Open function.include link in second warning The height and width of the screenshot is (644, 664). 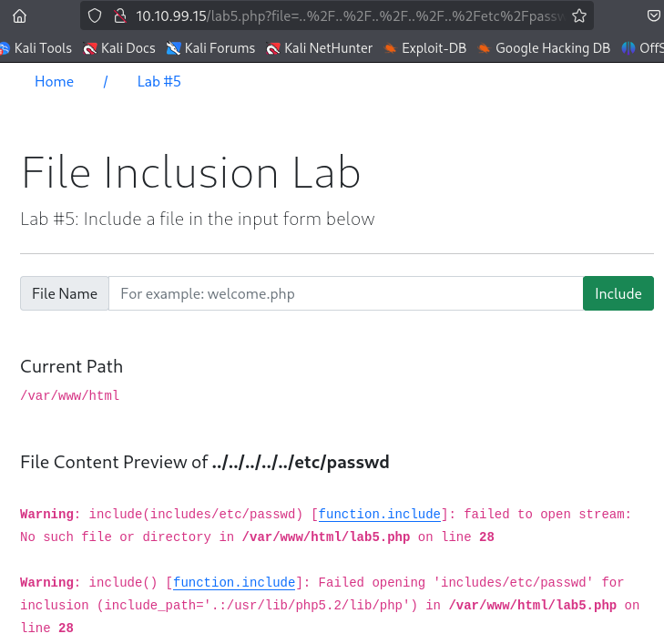(x=234, y=583)
